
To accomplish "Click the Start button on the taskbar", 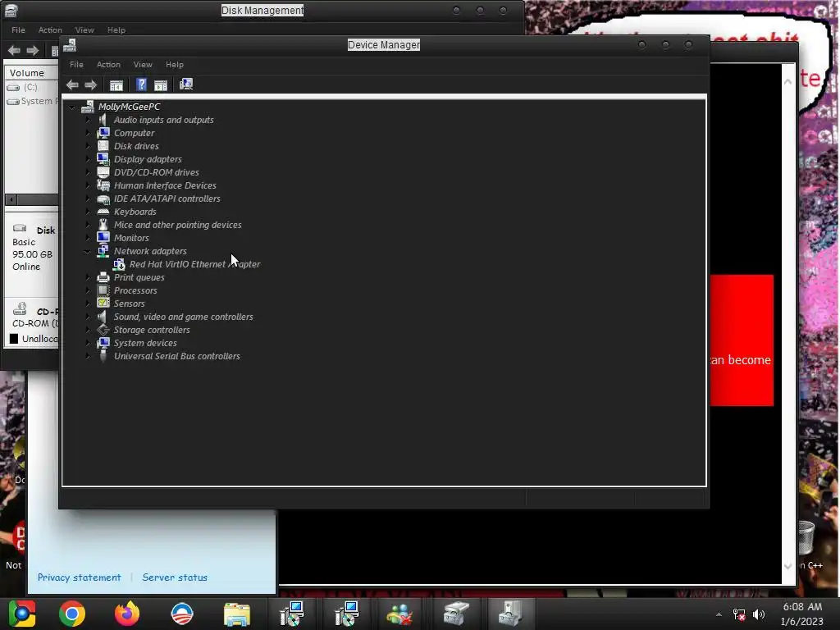I will click(x=21, y=614).
